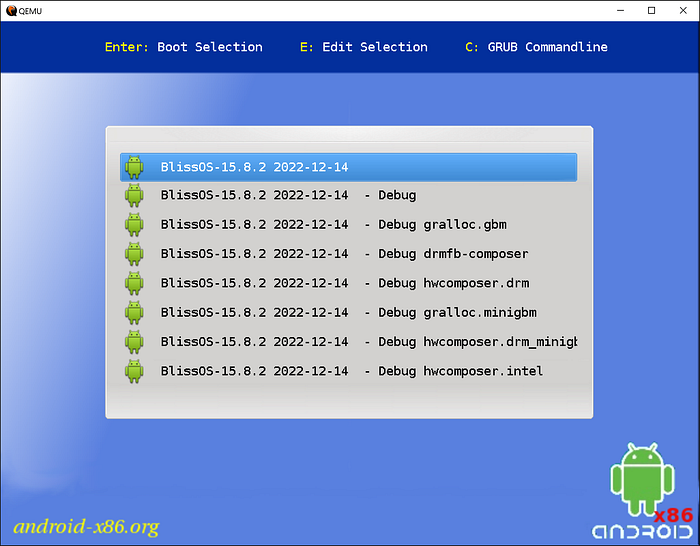700x546 pixels.
Task: Pick the Debug hwcomposer.drm boot entry text
Action: tap(345, 283)
